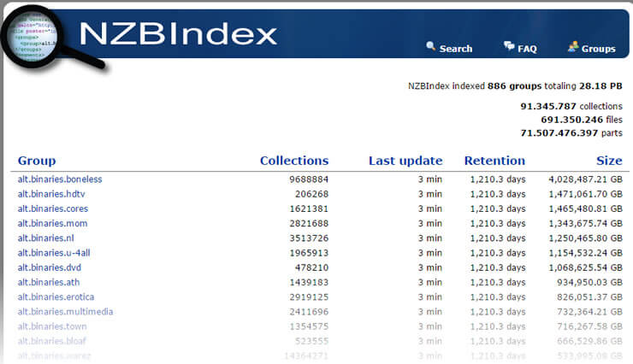Viewport: 633px width, 364px height.
Task: Click collections count 3513726
Action: point(309,238)
